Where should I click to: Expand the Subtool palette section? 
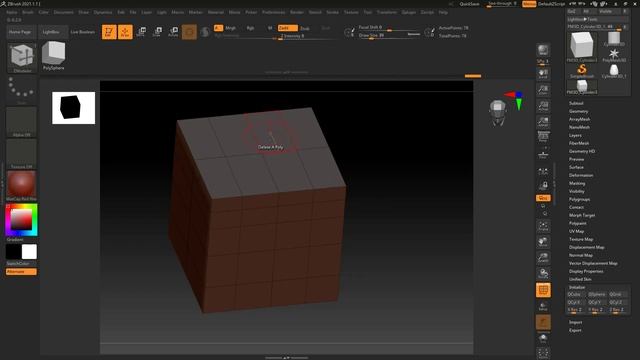(x=576, y=103)
